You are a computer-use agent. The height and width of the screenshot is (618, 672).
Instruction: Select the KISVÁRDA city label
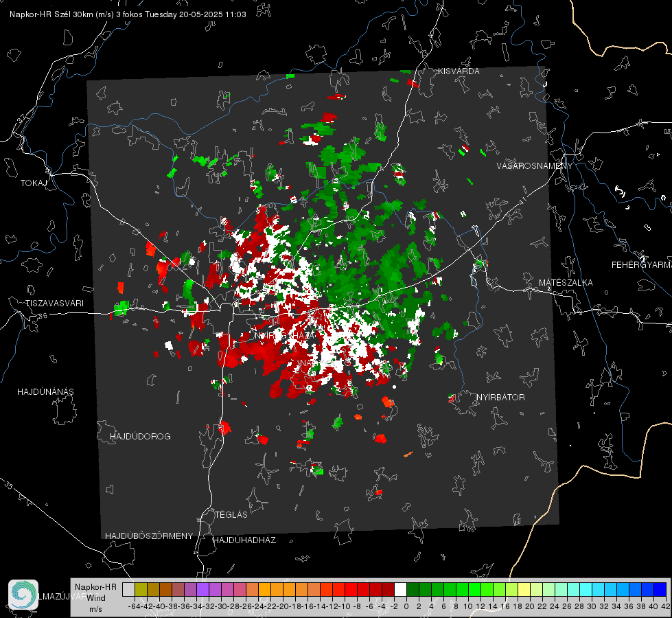[459, 71]
